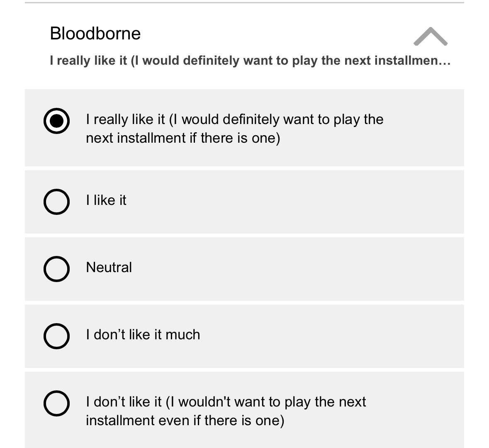Viewport: 489px width, 448px height.
Task: Click the 'Neutral' label text
Action: tap(109, 268)
